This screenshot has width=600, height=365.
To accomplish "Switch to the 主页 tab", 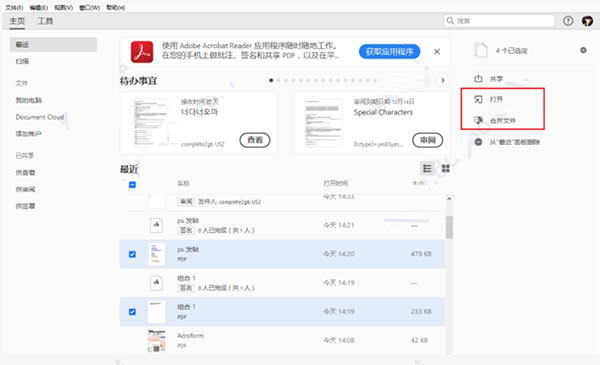I will coord(17,21).
